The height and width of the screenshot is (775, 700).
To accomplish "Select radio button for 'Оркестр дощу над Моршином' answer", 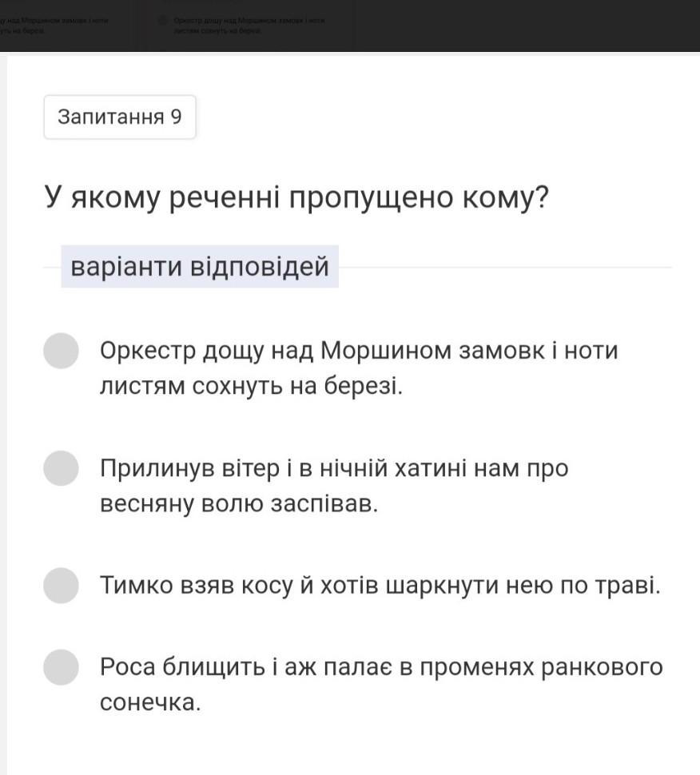I will click(61, 351).
